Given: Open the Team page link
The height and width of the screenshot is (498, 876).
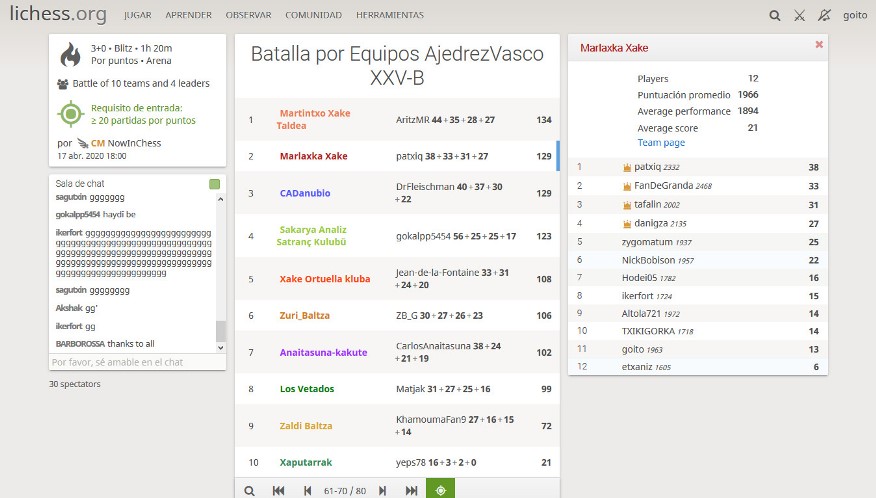Looking at the screenshot, I should (661, 143).
